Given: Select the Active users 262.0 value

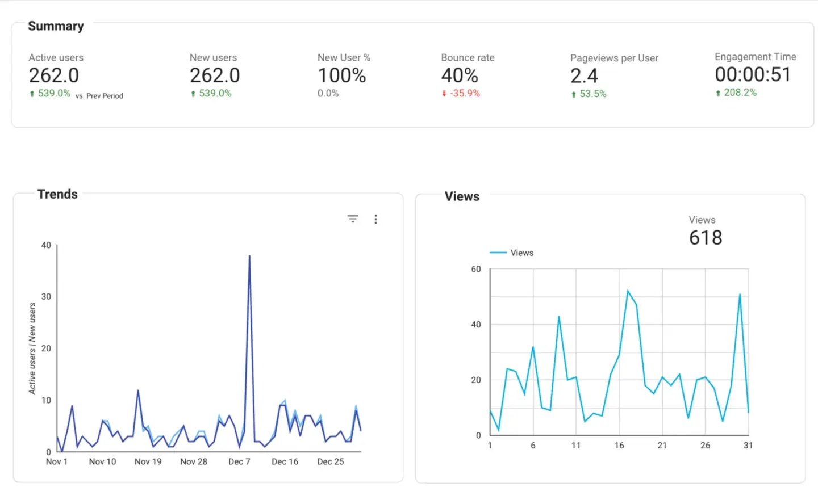Looking at the screenshot, I should (x=54, y=75).
